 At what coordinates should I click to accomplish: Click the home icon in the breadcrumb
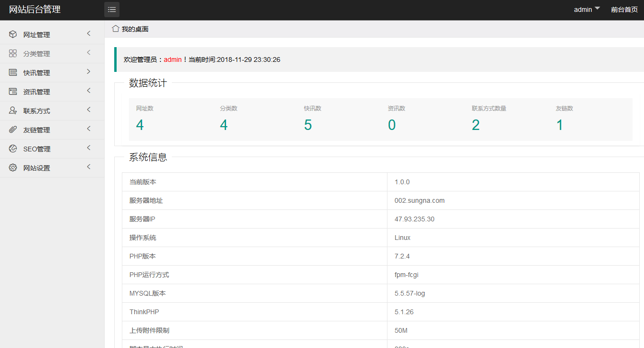pos(115,29)
